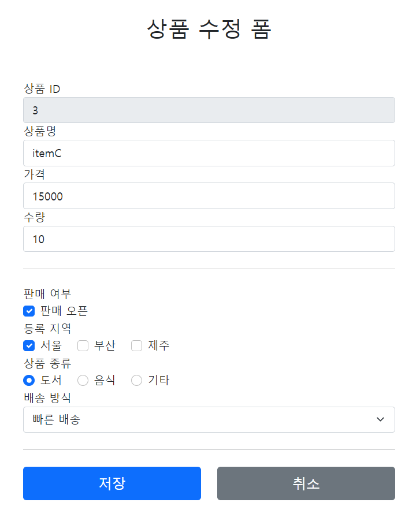This screenshot has width=420, height=506.
Task: Click inside the itemC text field
Action: tap(209, 152)
